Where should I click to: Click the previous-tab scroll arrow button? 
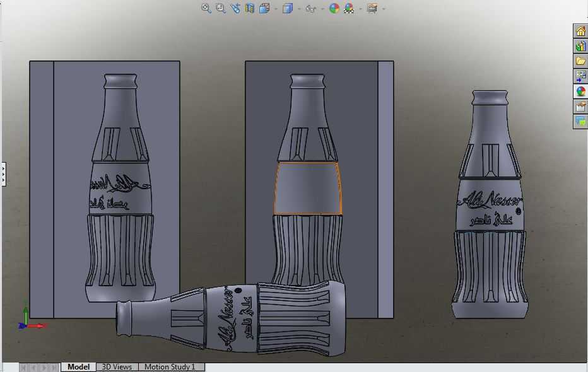pos(33,368)
